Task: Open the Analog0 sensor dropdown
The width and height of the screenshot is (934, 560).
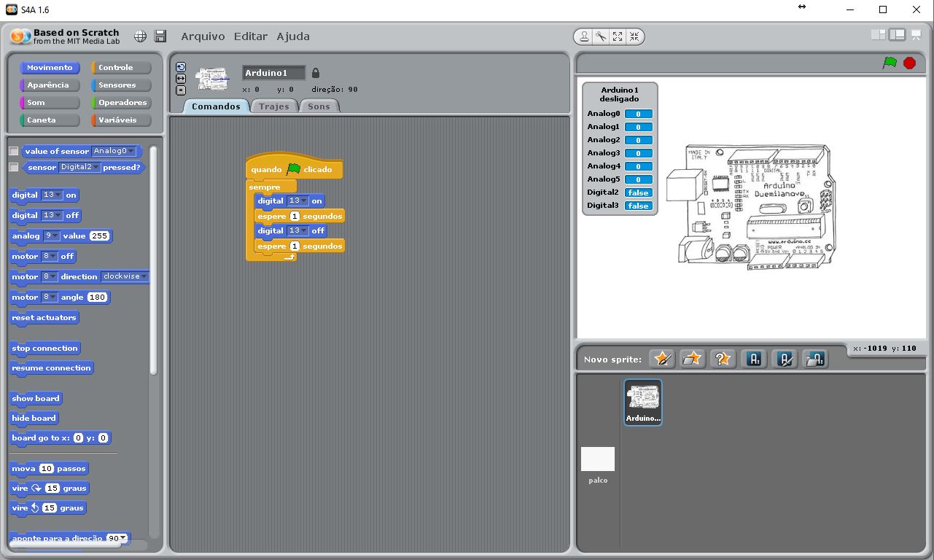Action: pyautogui.click(x=131, y=151)
